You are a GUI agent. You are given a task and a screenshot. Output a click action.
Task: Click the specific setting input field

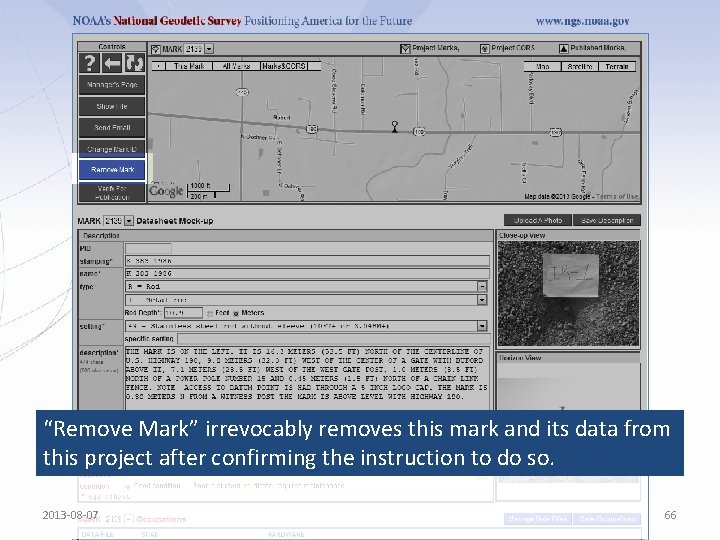click(x=333, y=339)
